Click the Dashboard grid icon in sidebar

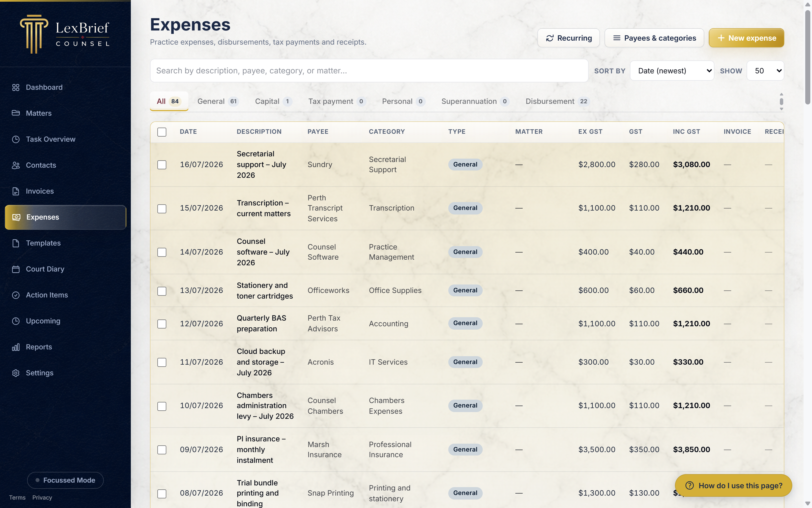[16, 87]
